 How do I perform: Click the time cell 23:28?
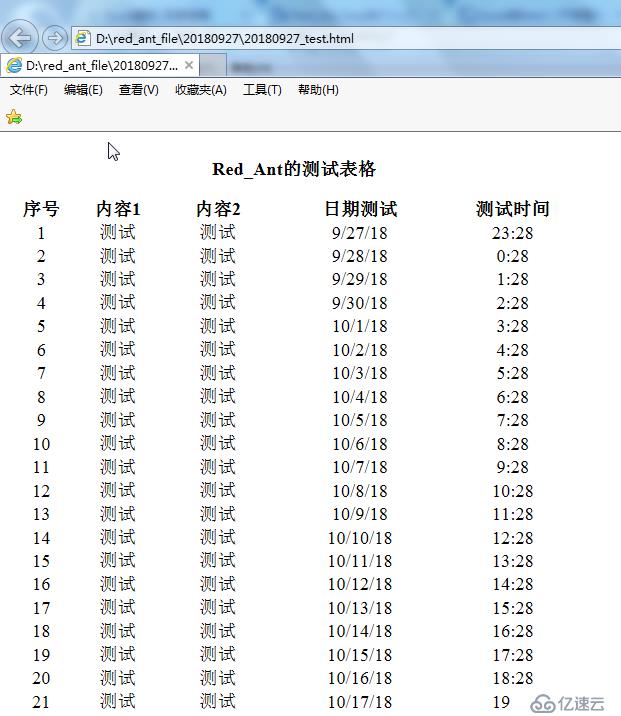click(512, 233)
